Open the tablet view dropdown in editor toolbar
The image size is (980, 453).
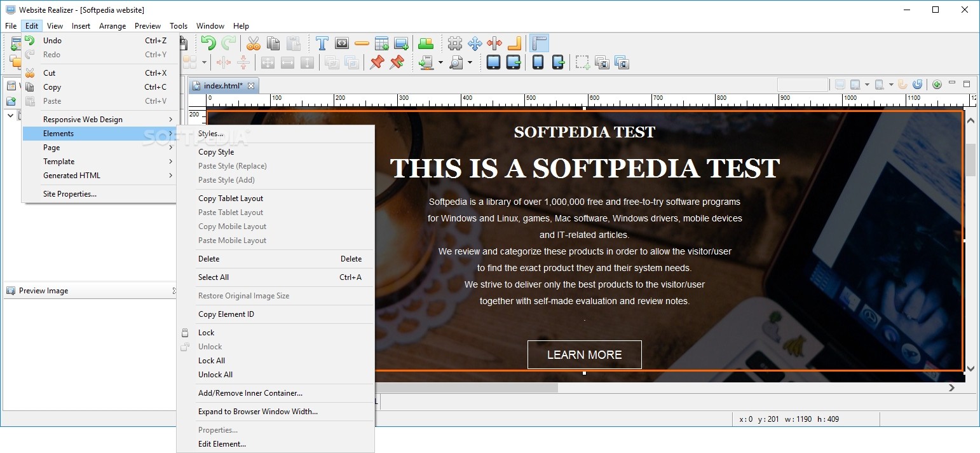pos(867,85)
